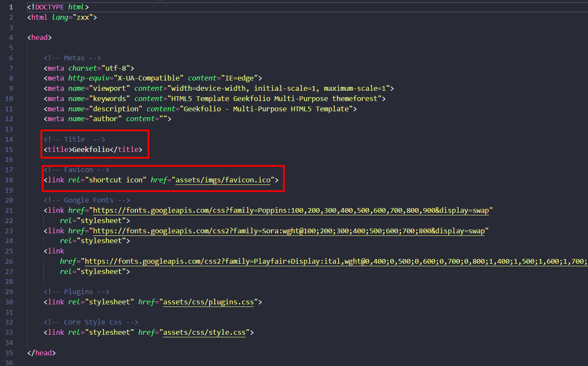Click line number 35 in gutter
Image resolution: width=588 pixels, height=366 pixels.
click(10, 353)
